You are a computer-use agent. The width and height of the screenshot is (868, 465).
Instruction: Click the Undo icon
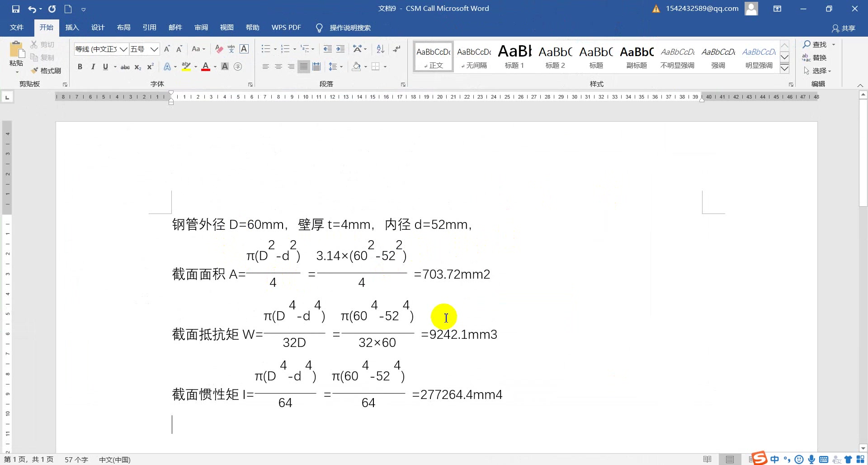(32, 9)
